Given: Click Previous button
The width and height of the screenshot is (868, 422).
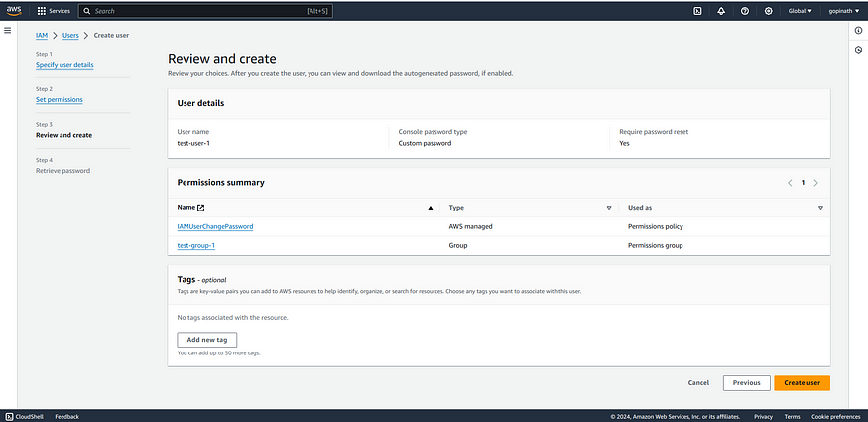Looking at the screenshot, I should [x=746, y=382].
